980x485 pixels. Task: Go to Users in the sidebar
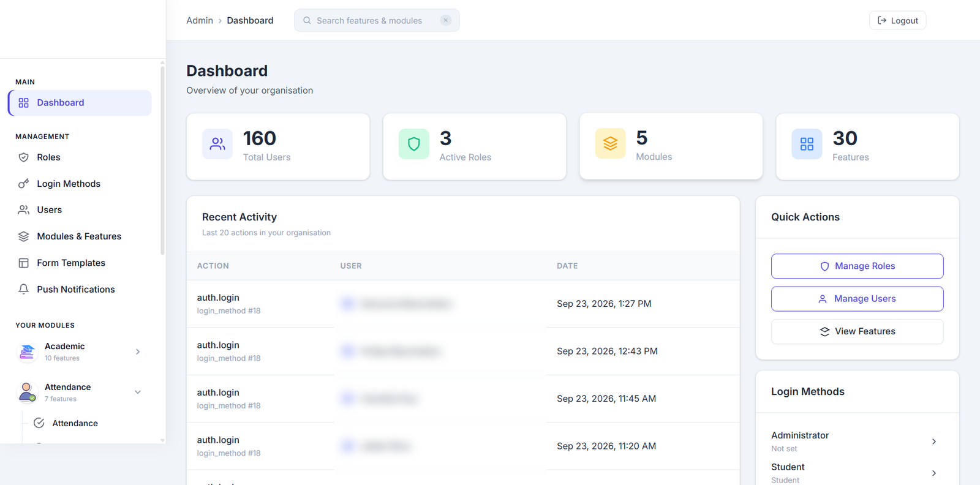(x=80, y=210)
